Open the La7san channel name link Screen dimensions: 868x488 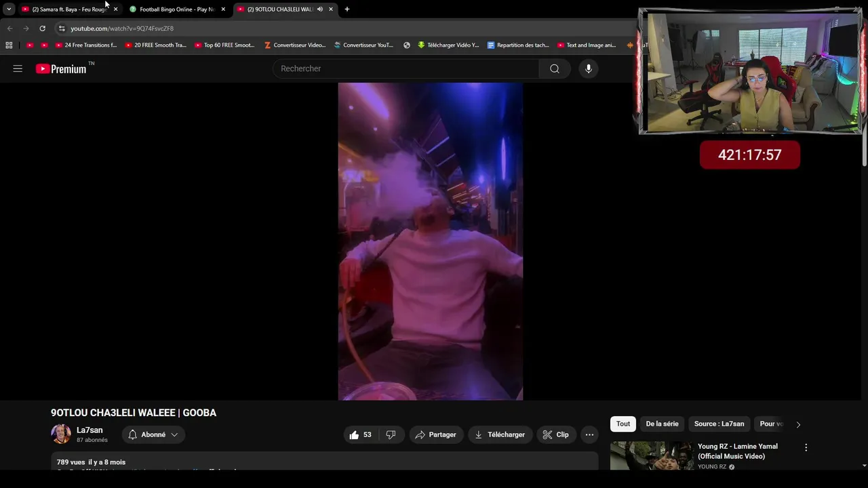tap(90, 430)
